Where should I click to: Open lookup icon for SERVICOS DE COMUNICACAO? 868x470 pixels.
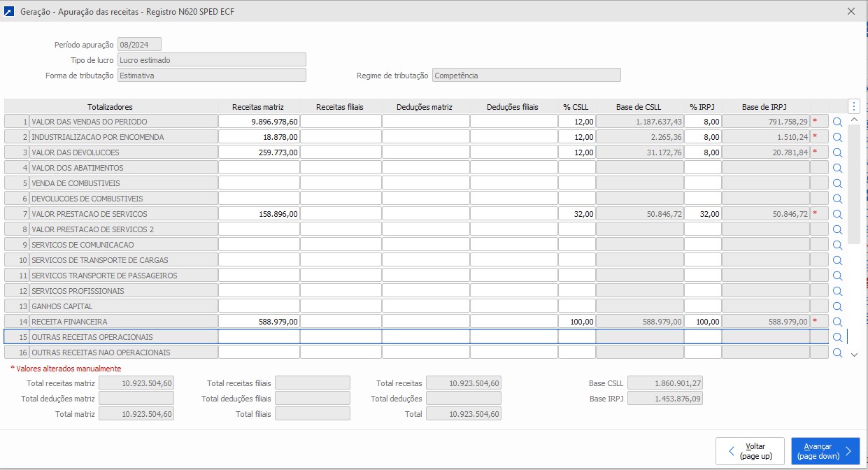pyautogui.click(x=837, y=245)
